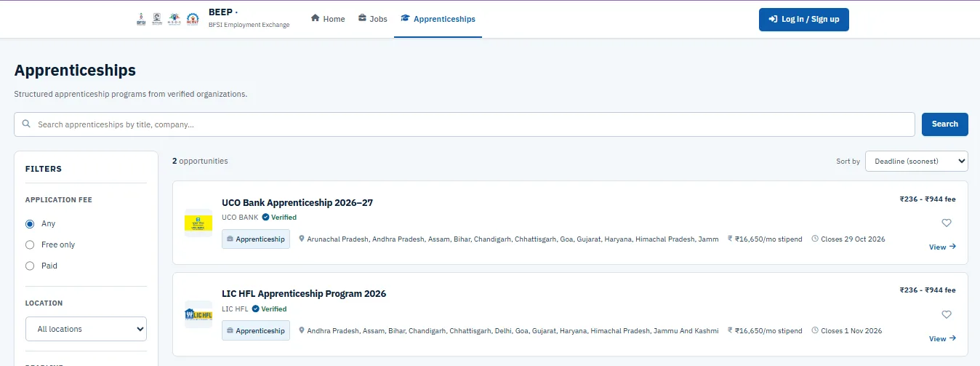This screenshot has width=980, height=366.
Task: Click the NSDC logo in header
Action: pyautogui.click(x=174, y=20)
